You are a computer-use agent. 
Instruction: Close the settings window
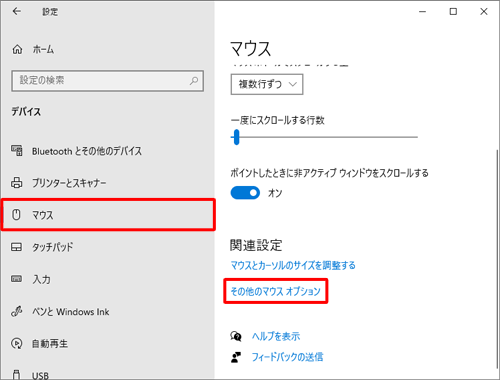[x=484, y=12]
